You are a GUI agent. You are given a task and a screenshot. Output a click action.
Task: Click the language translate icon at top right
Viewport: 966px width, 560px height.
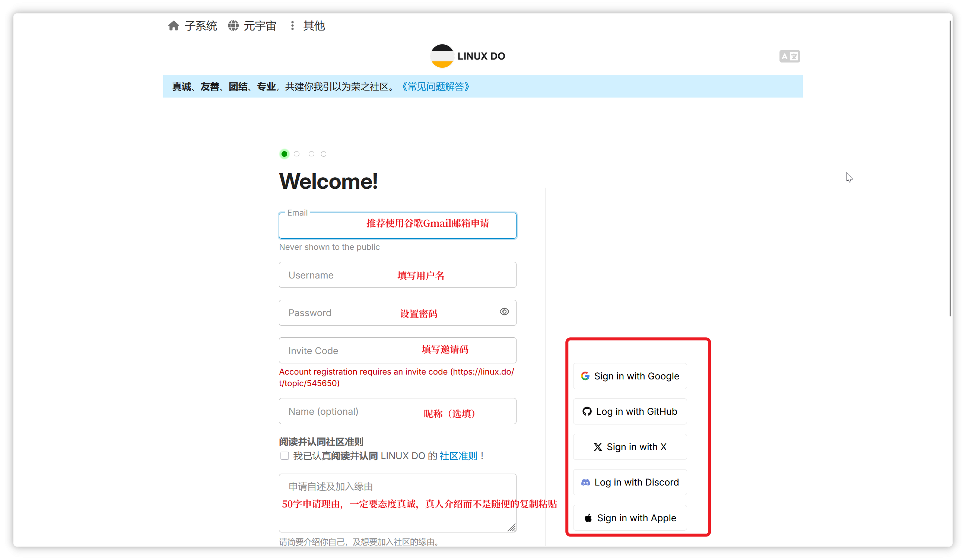789,56
